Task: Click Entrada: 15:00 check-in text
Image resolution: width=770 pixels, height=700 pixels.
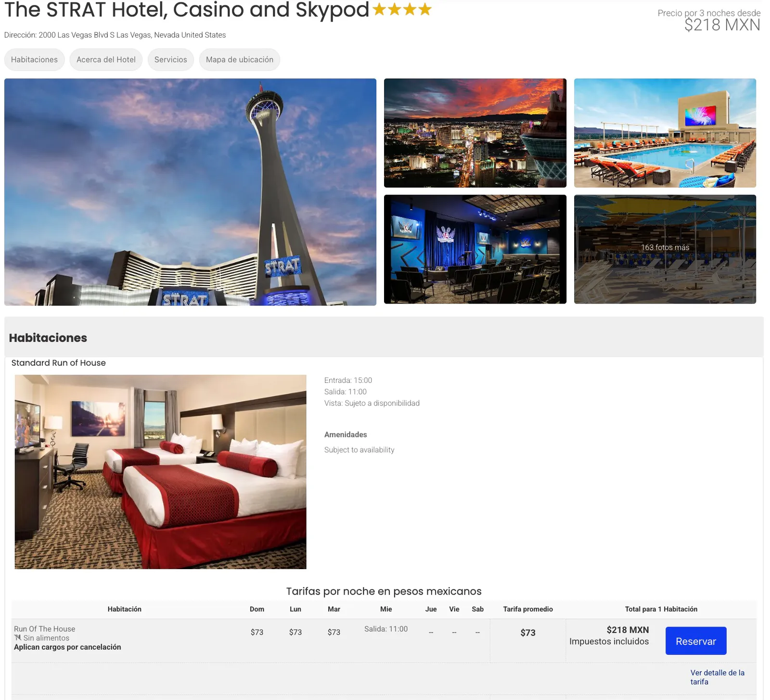Action: (x=348, y=380)
